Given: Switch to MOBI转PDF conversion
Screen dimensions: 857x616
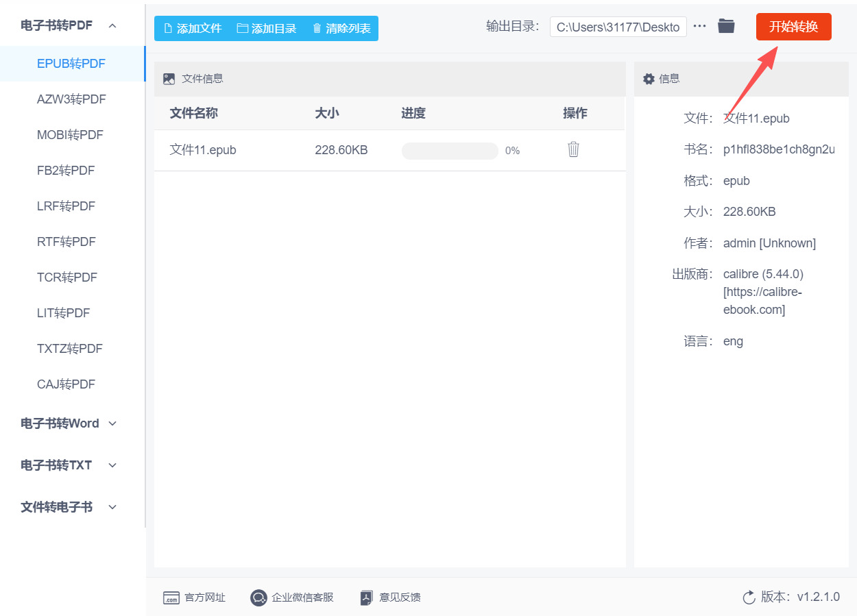Looking at the screenshot, I should (x=71, y=134).
